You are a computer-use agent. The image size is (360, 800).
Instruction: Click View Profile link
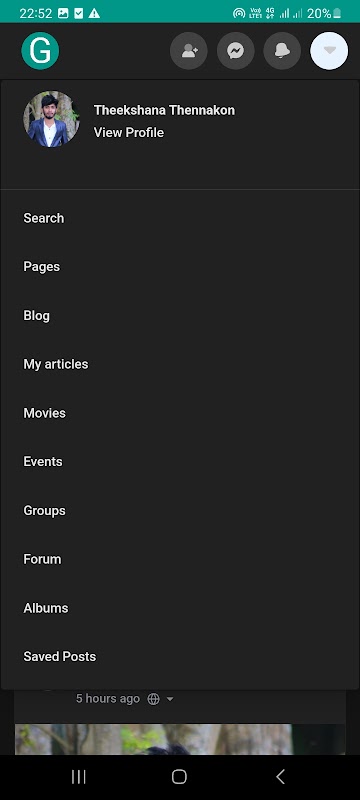pyautogui.click(x=129, y=133)
